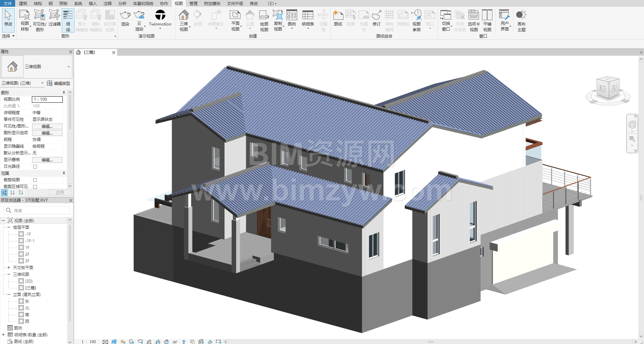Enable the 日光路径 checkbox
The image size is (644, 344).
(x=35, y=166)
